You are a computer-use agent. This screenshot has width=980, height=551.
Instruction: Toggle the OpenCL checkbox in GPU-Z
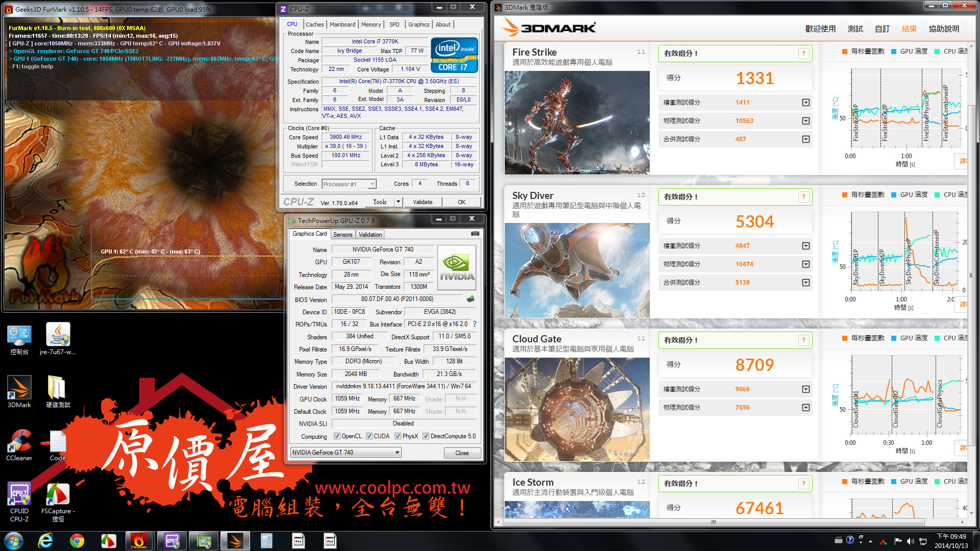pos(337,436)
